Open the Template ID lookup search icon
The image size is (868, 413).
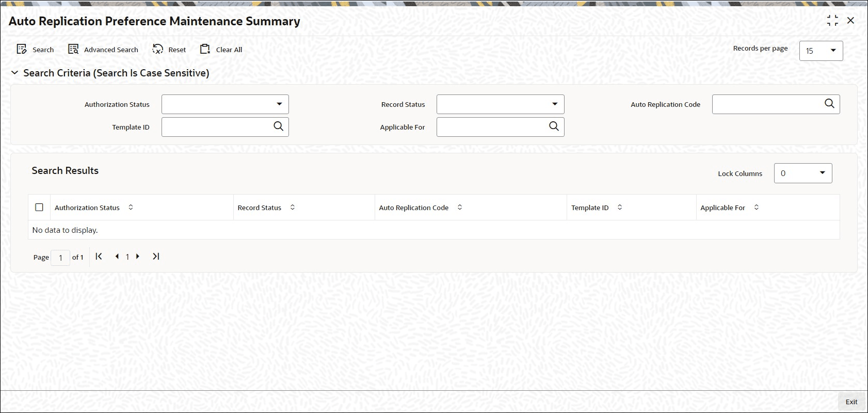279,126
